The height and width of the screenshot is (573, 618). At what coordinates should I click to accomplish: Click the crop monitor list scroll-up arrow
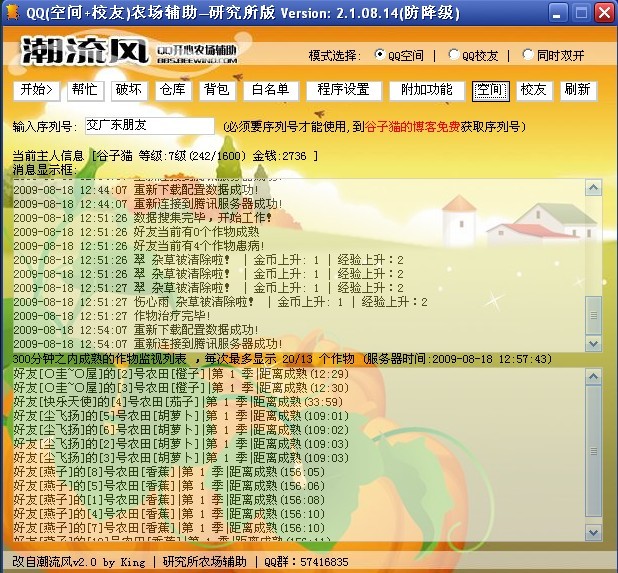(593, 377)
